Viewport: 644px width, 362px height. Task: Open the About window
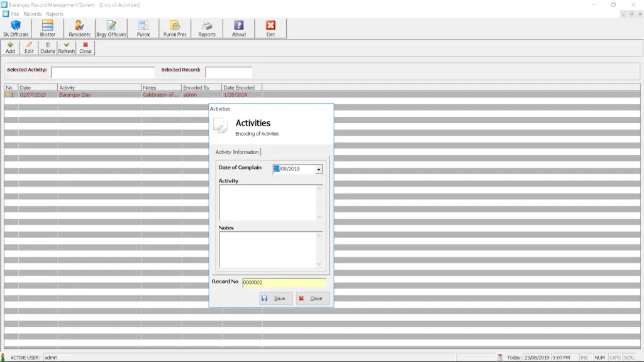click(x=240, y=28)
